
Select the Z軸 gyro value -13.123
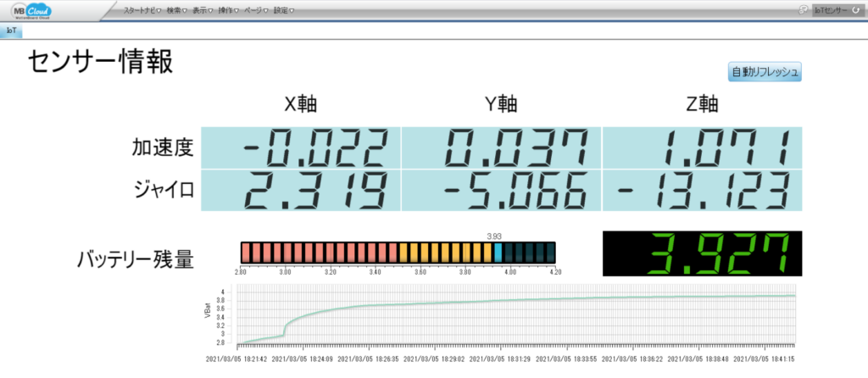702,191
